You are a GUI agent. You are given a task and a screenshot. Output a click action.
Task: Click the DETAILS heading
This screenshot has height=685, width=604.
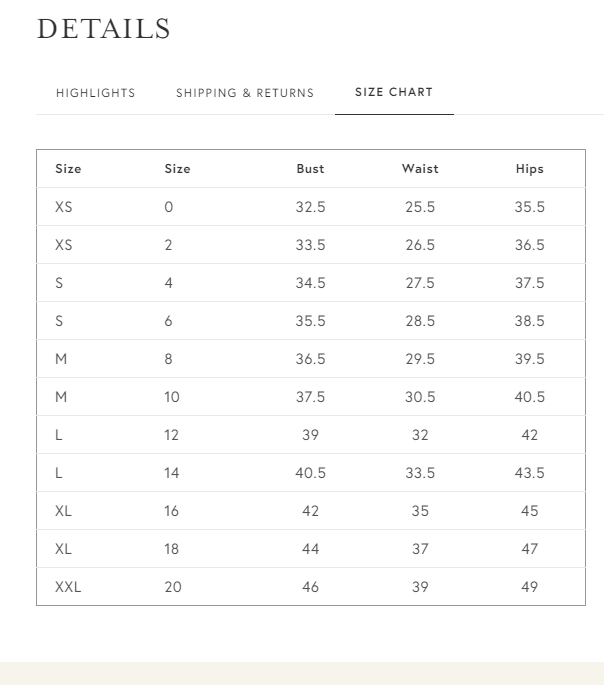pos(104,29)
